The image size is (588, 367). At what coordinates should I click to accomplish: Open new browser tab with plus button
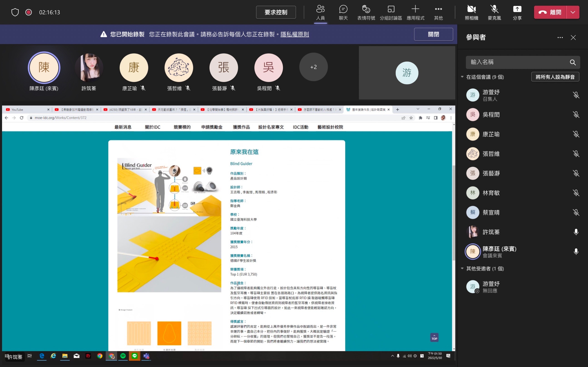[x=397, y=110]
